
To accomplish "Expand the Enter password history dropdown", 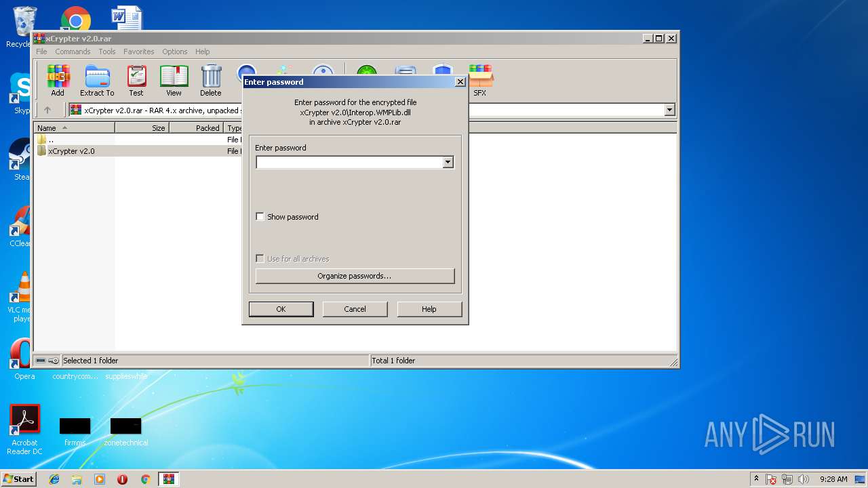I will [x=448, y=163].
